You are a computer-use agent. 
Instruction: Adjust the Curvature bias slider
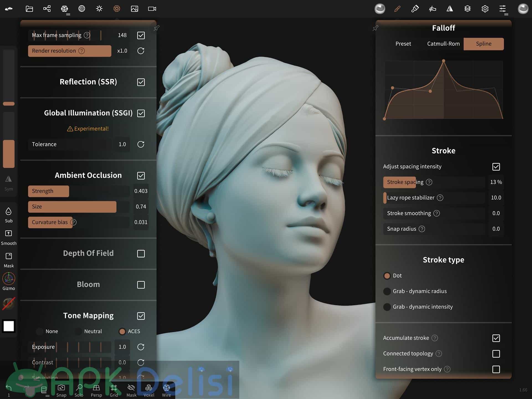pyautogui.click(x=79, y=222)
